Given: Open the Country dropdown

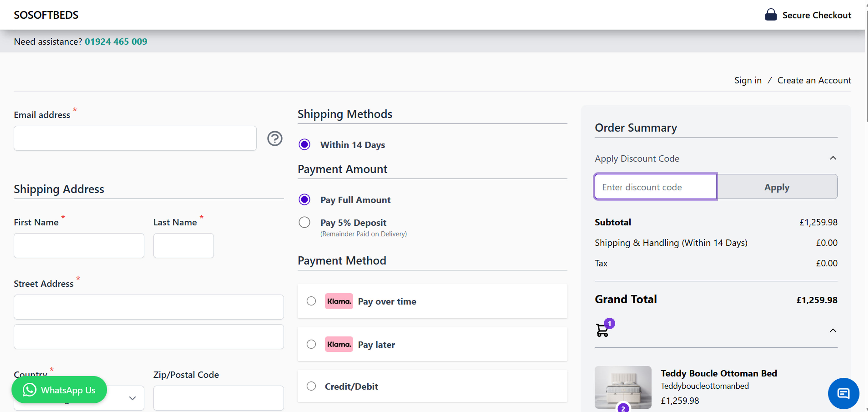Looking at the screenshot, I should coord(132,398).
